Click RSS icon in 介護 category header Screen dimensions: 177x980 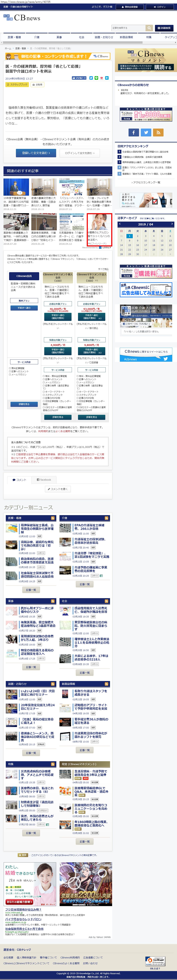107,518
